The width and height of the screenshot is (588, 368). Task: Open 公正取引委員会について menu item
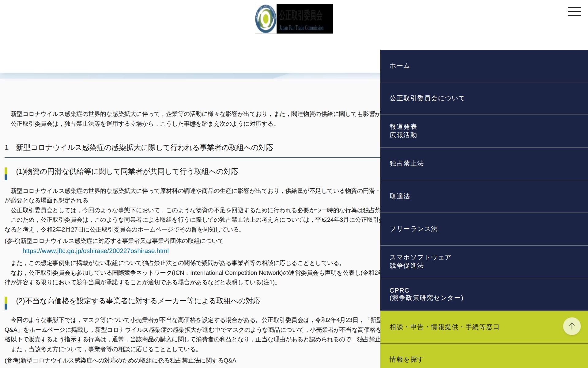(427, 98)
